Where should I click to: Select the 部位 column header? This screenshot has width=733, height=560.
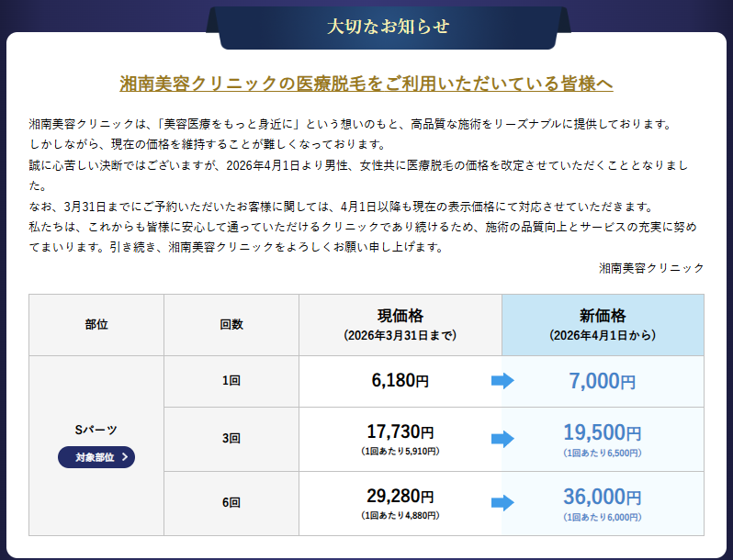point(96,325)
